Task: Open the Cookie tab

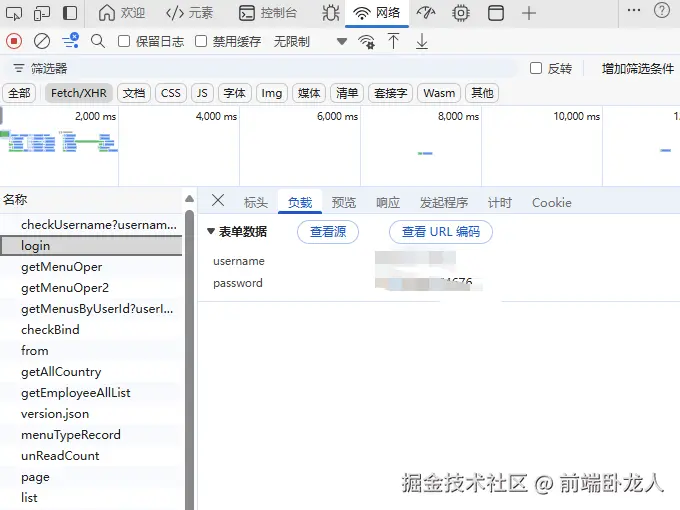Action: [552, 203]
